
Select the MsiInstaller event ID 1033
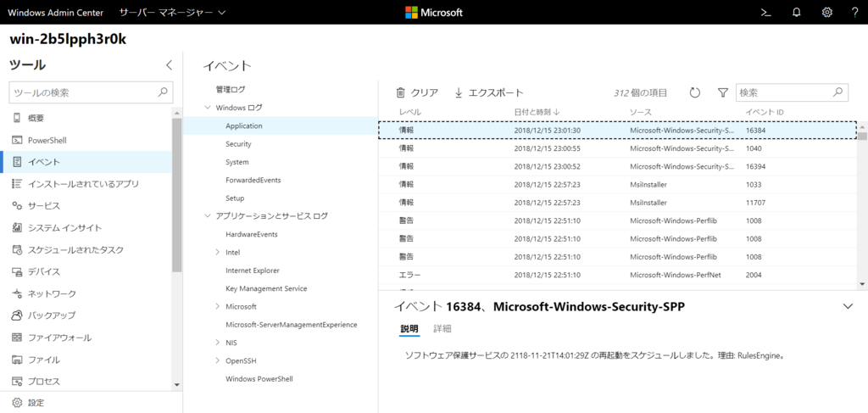[617, 184]
